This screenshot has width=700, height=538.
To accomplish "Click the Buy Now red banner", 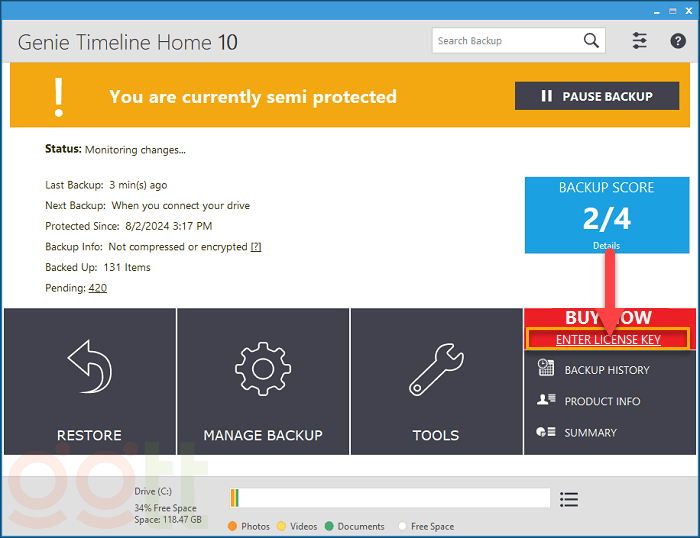I will click(x=570, y=318).
